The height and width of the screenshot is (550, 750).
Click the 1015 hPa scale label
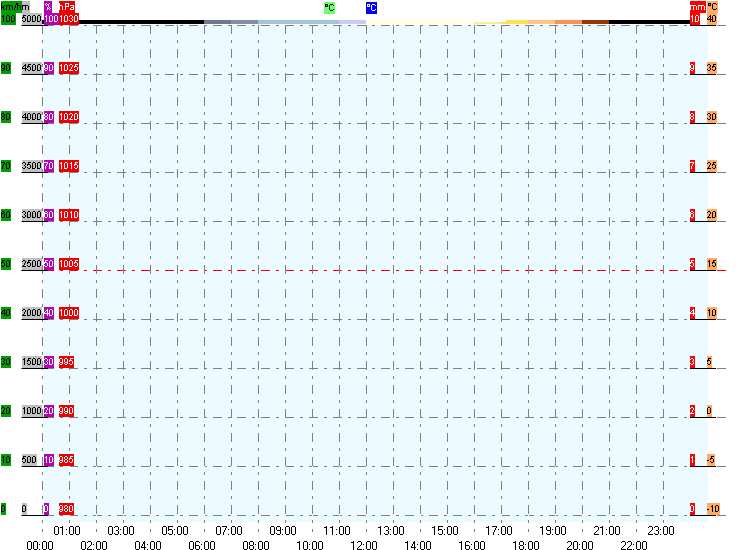tap(69, 166)
